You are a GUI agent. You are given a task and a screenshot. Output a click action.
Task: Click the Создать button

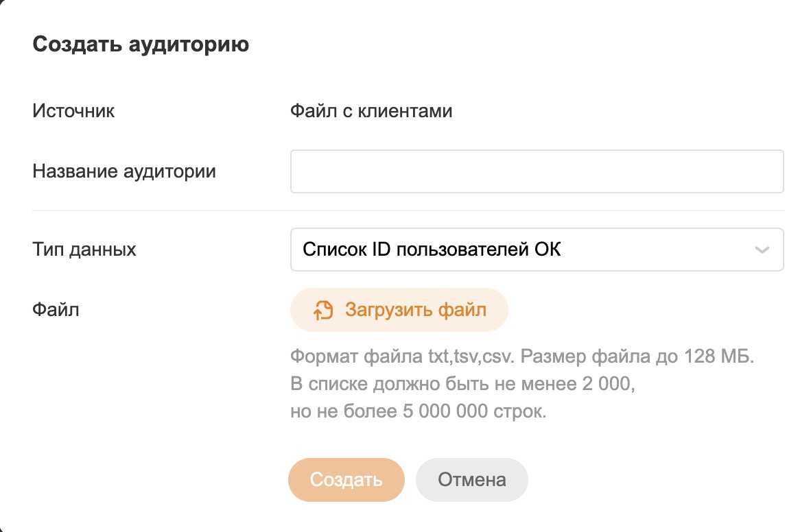pyautogui.click(x=346, y=480)
